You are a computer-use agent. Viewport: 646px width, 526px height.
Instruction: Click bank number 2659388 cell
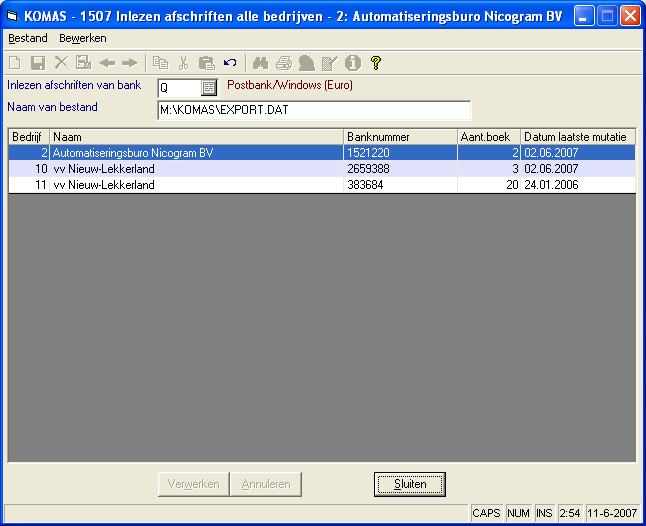[x=400, y=169]
